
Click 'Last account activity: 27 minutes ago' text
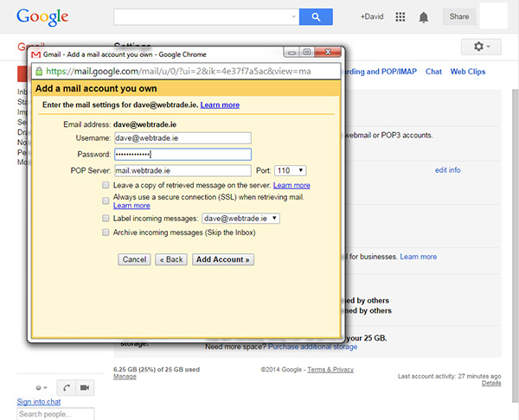point(449,376)
